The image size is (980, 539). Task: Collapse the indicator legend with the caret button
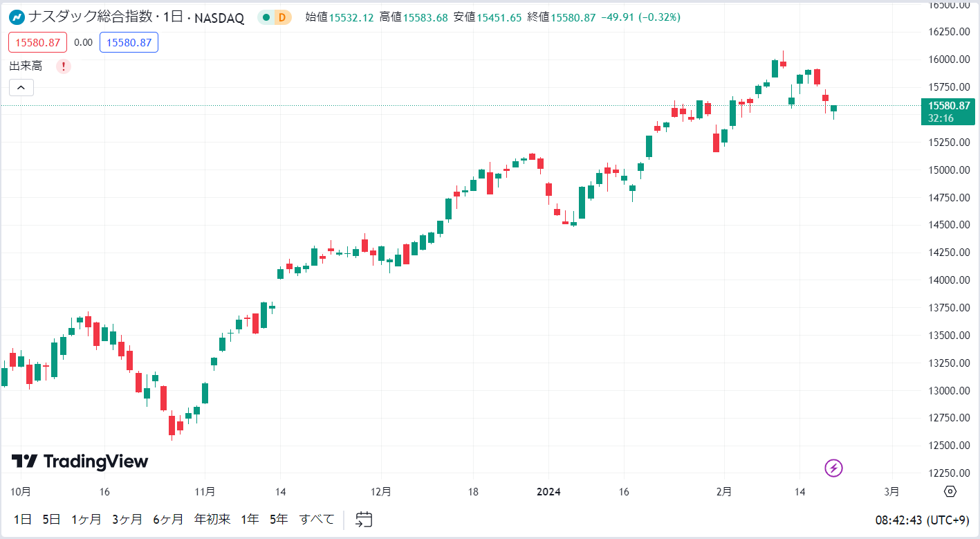[21, 87]
